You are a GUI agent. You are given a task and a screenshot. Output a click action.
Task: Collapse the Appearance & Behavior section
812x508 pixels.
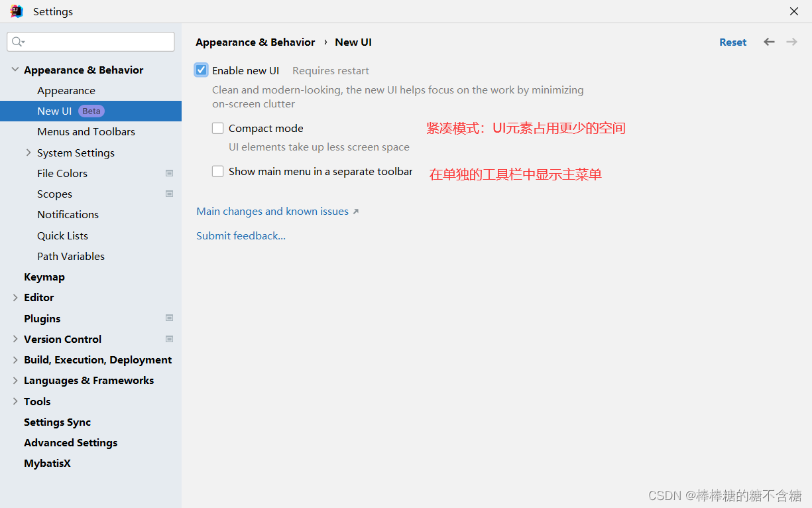click(15, 70)
